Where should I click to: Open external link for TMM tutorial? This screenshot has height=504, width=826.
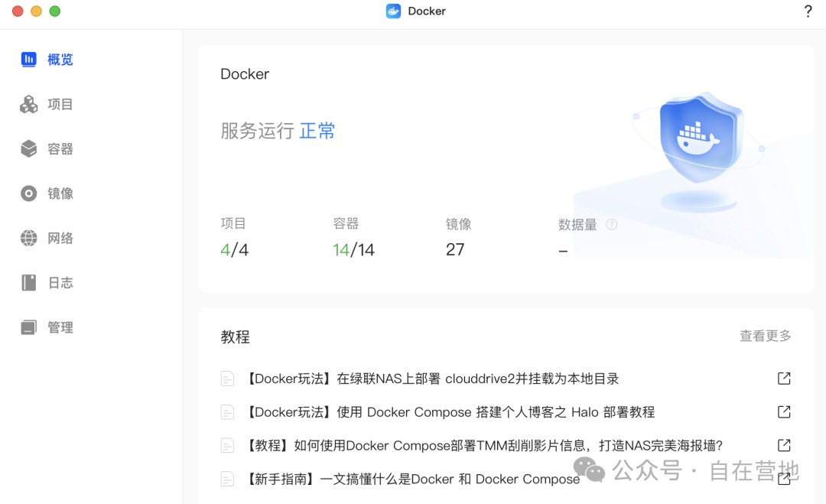(784, 445)
